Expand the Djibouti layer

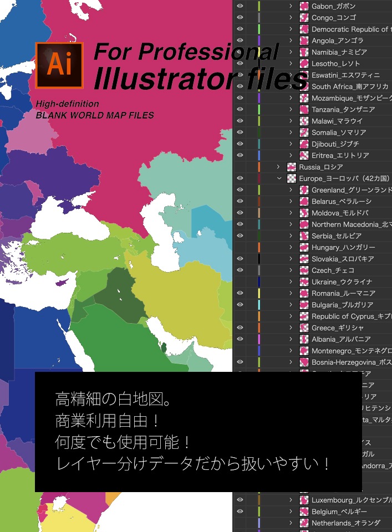(x=291, y=144)
